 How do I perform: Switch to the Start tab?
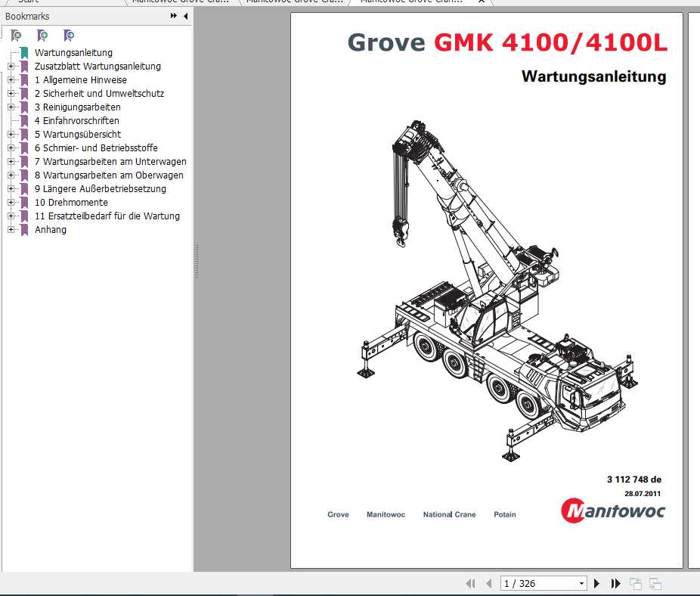[x=29, y=3]
